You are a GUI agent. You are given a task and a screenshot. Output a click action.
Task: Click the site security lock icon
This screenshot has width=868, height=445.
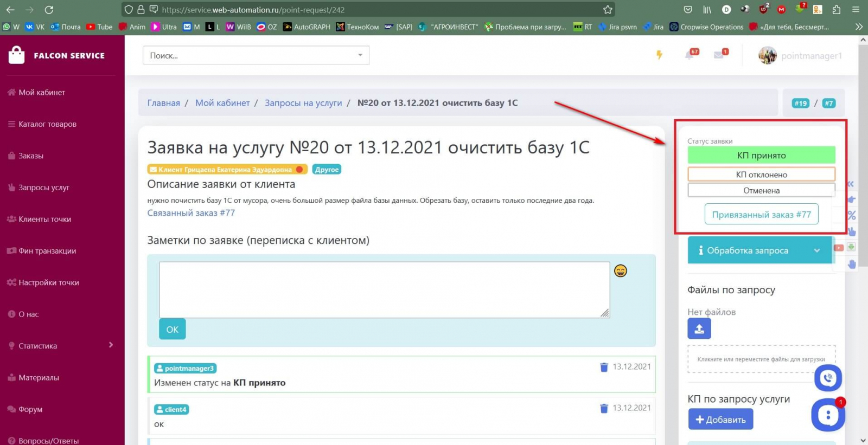pos(141,10)
